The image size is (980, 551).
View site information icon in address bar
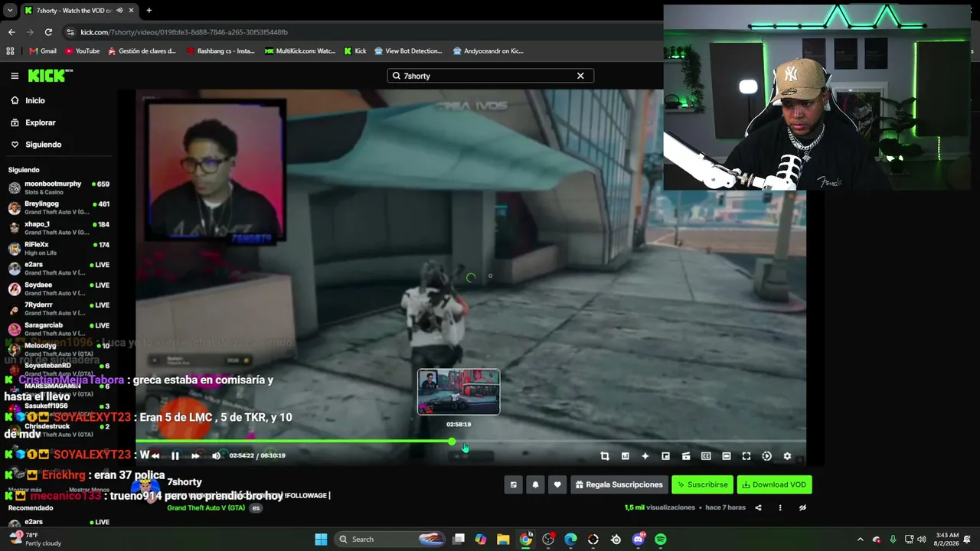tap(70, 32)
